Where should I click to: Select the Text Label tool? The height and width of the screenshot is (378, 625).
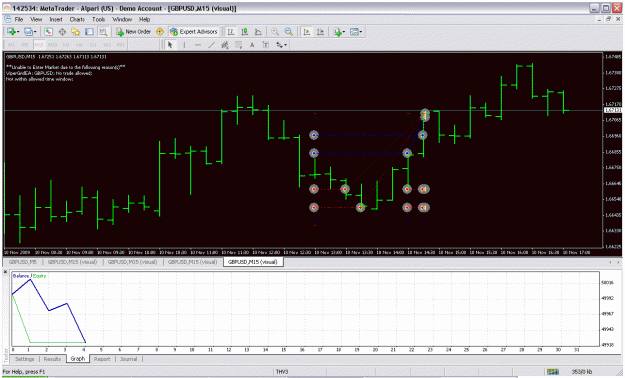[265, 45]
